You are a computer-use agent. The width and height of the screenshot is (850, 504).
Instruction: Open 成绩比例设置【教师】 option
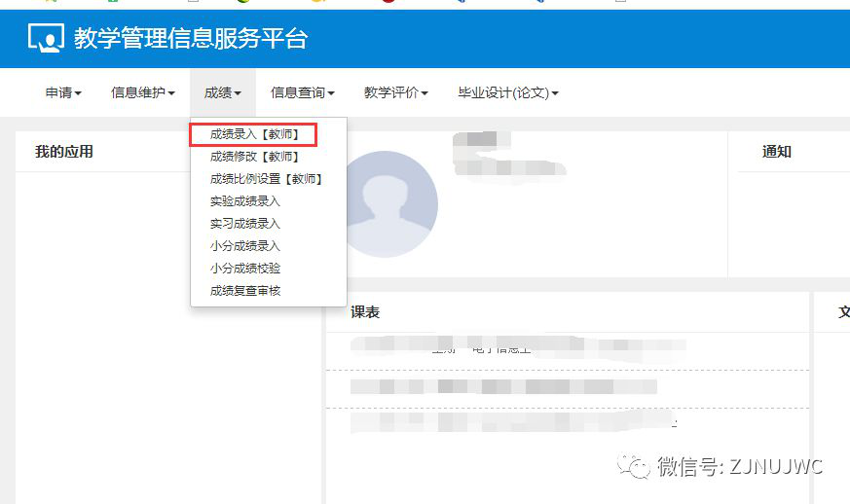266,179
